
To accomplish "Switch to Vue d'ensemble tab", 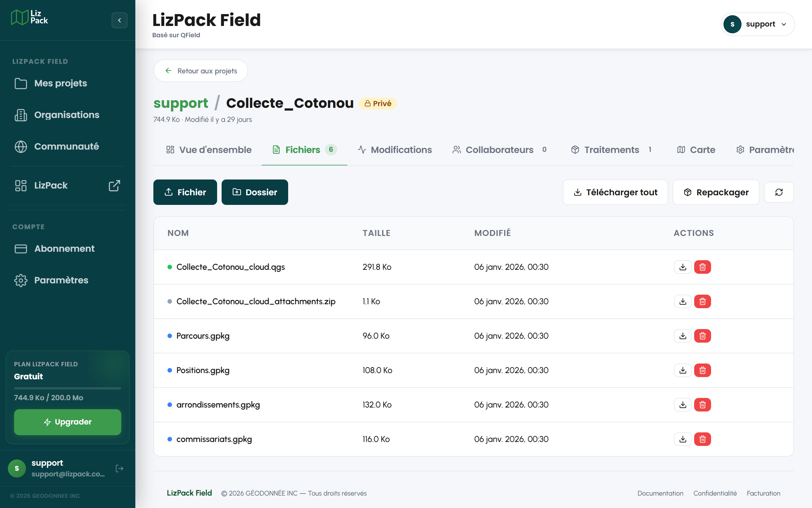I will 208,150.
